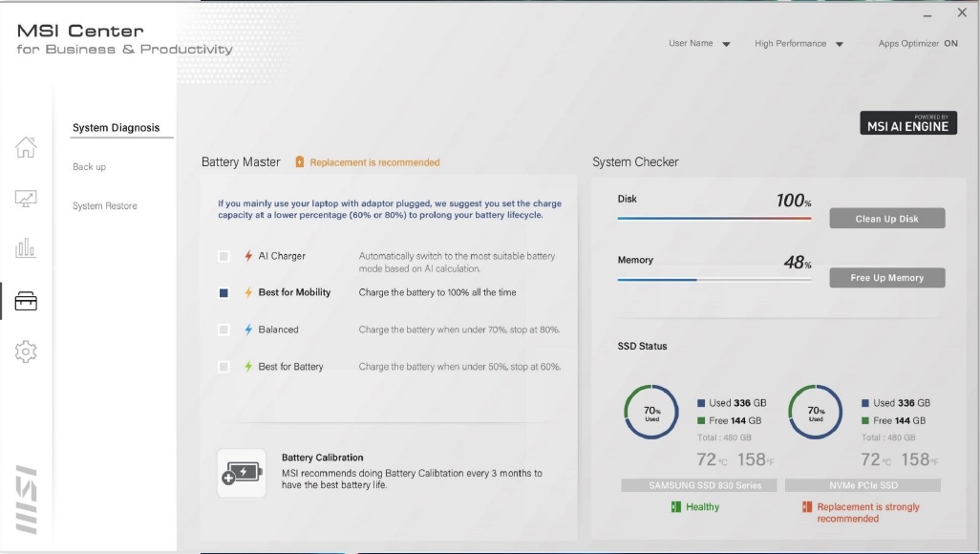
Task: Click the NVMe SSD 70% usage ring
Action: pyautogui.click(x=815, y=412)
